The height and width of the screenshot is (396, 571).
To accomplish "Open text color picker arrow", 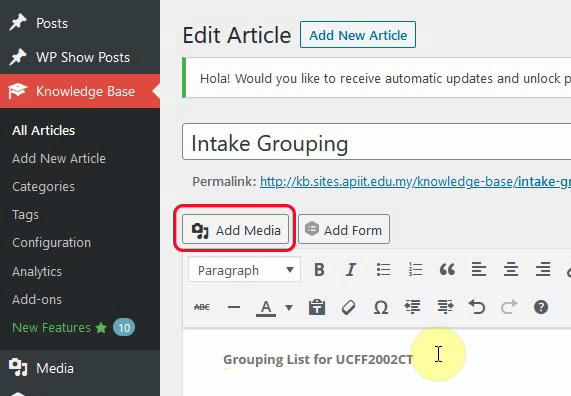I will pyautogui.click(x=289, y=307).
